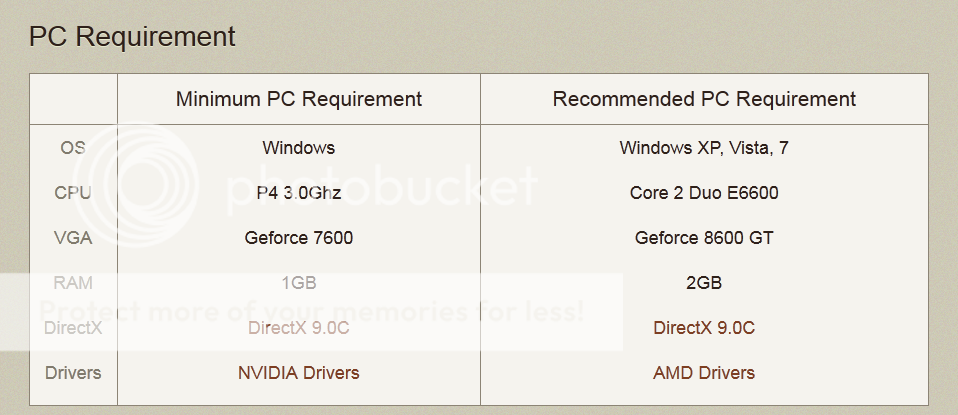Screen dimensions: 958x415
Task: Click the recommended DirectX 9.0C link
Action: point(704,328)
